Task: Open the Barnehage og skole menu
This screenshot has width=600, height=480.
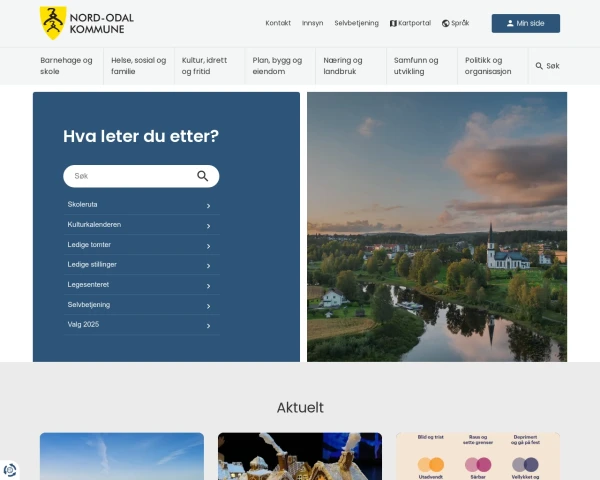Action: tap(68, 66)
